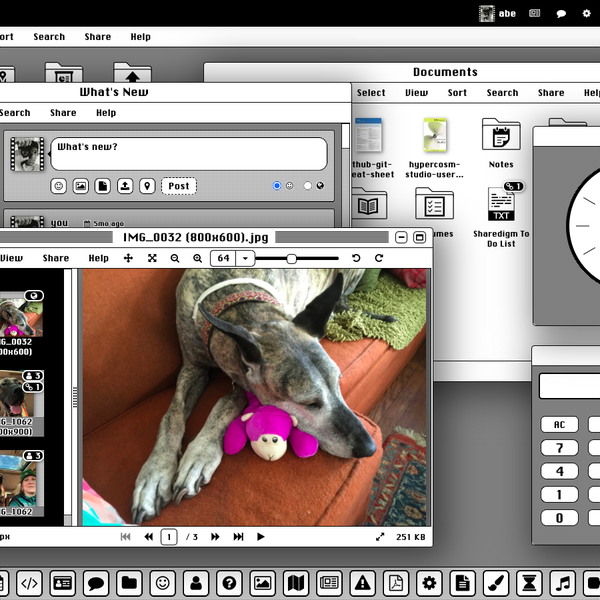Open the Select menu in Documents window
Screen dimensions: 600x600
pos(371,93)
